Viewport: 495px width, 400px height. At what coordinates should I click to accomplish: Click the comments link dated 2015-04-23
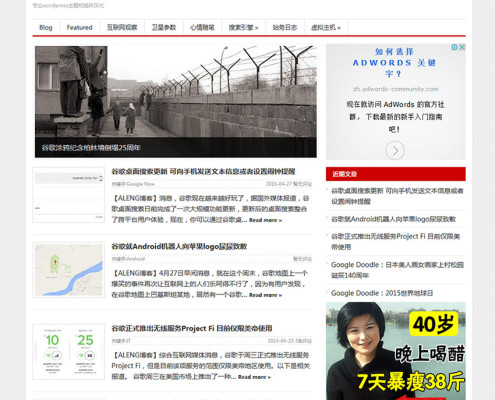click(x=303, y=341)
